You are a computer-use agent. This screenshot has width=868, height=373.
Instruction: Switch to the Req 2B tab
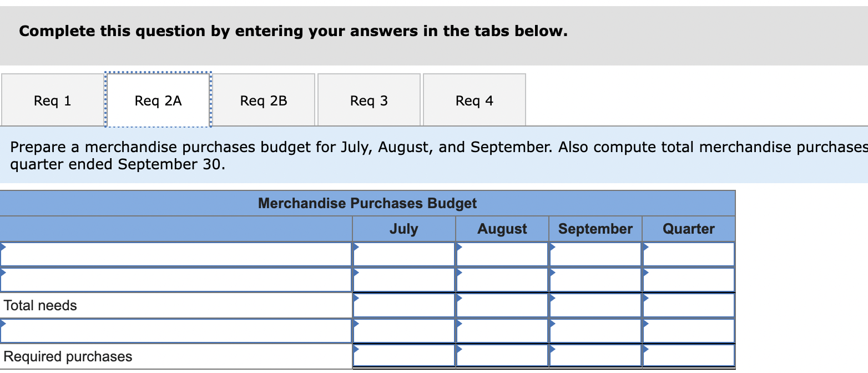point(264,100)
